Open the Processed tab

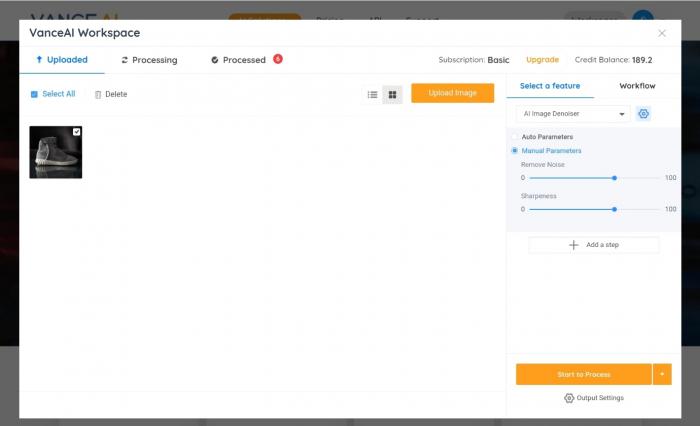coord(238,60)
